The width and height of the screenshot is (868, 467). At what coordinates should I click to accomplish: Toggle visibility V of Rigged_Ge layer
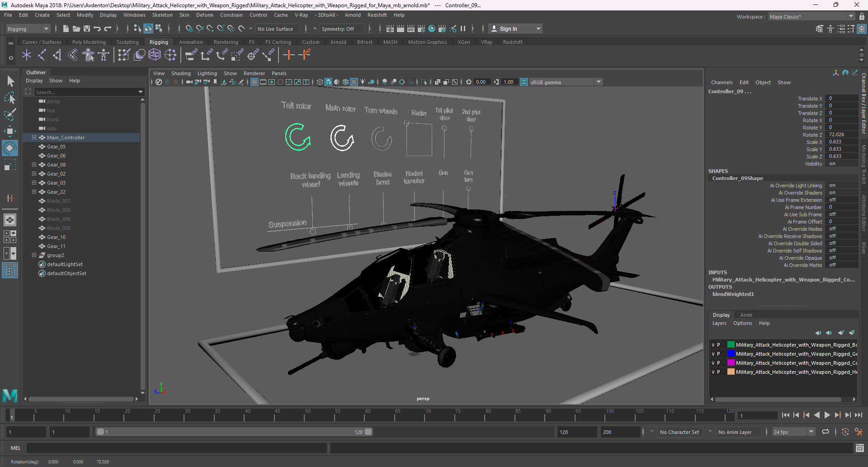[713, 354]
